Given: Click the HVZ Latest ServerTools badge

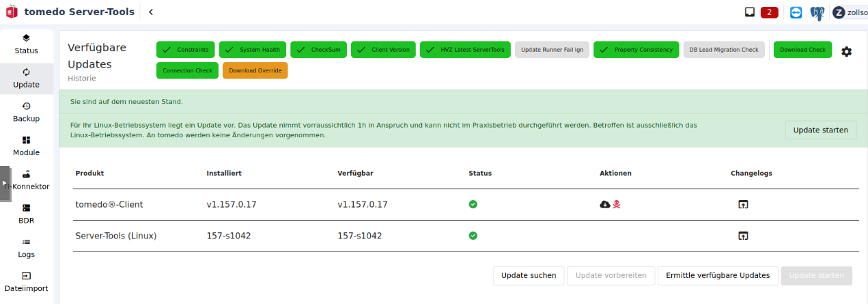Looking at the screenshot, I should [466, 50].
